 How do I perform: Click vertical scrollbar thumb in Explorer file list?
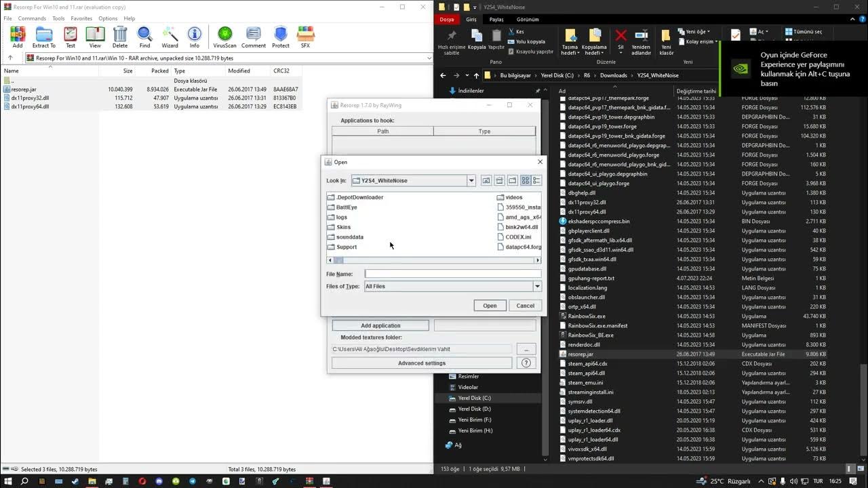(x=863, y=411)
